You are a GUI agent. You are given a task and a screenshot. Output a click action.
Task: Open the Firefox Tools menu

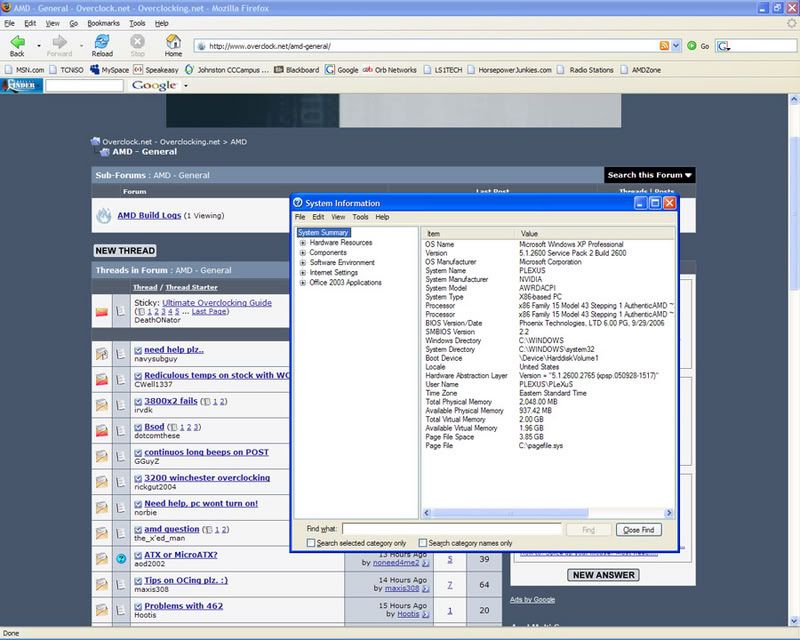[x=137, y=23]
